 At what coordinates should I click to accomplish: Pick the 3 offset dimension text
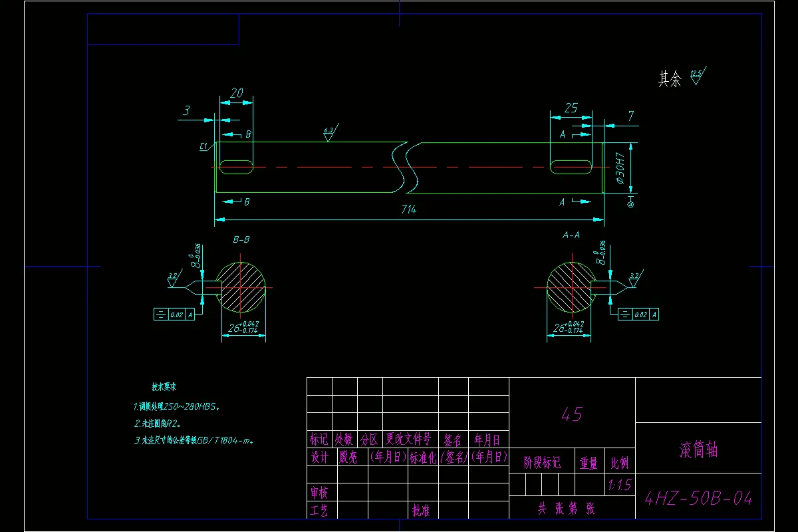188,111
